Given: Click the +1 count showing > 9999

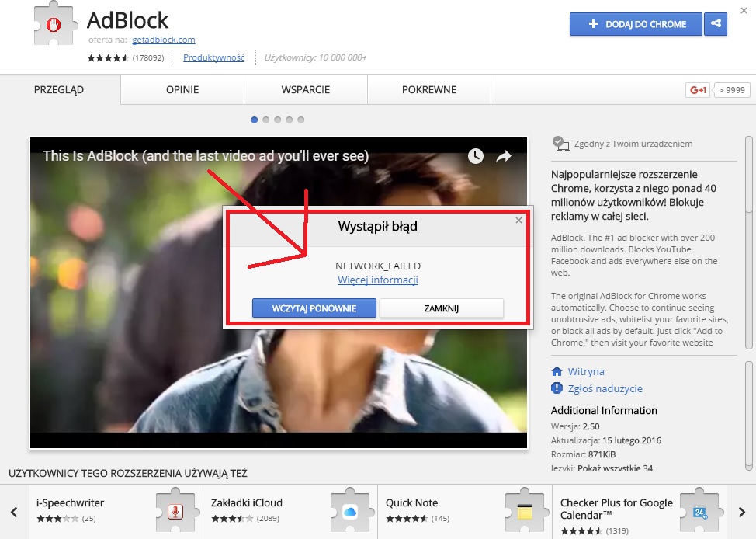Looking at the screenshot, I should (x=732, y=90).
